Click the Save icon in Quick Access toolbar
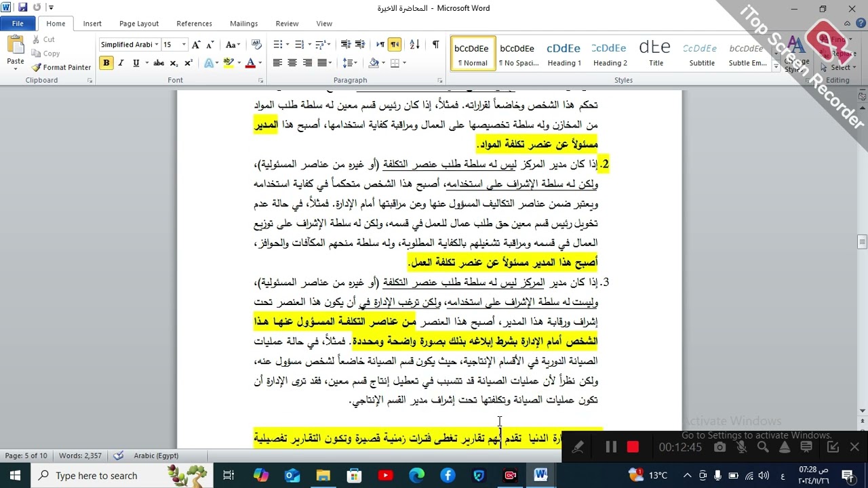Screen dimensions: 868x488 click(22, 7)
